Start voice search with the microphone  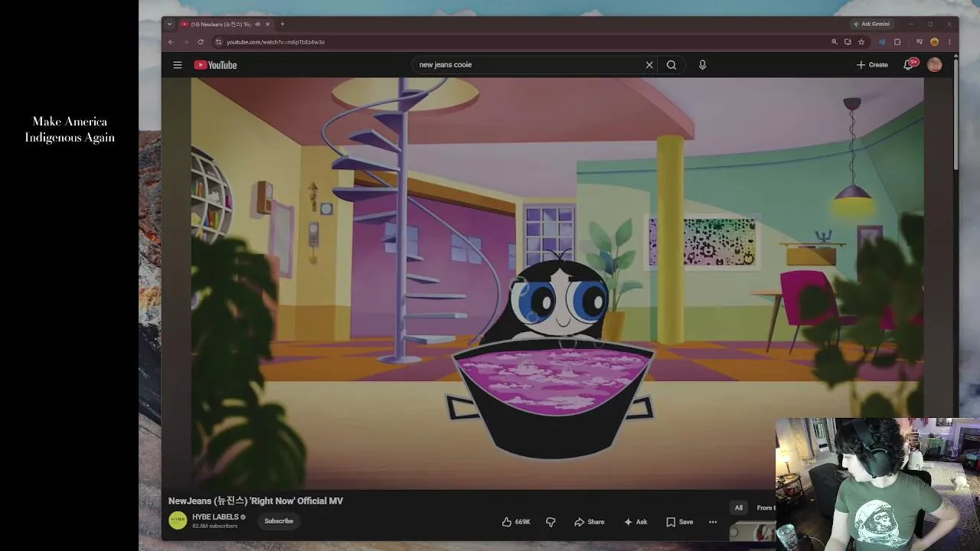click(x=702, y=65)
